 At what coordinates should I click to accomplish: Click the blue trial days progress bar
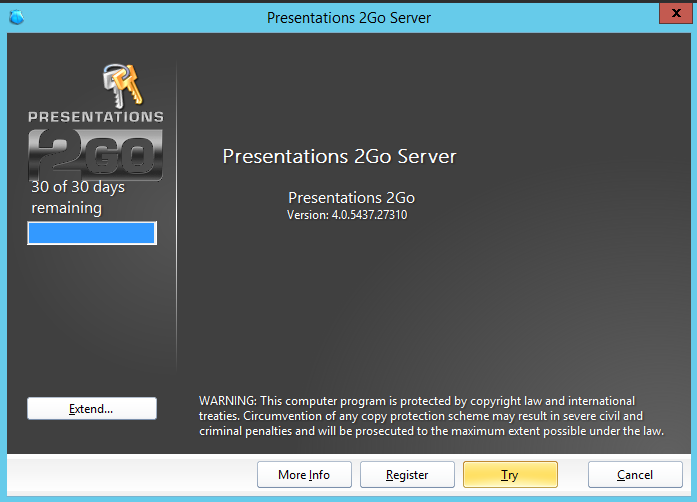tap(92, 233)
